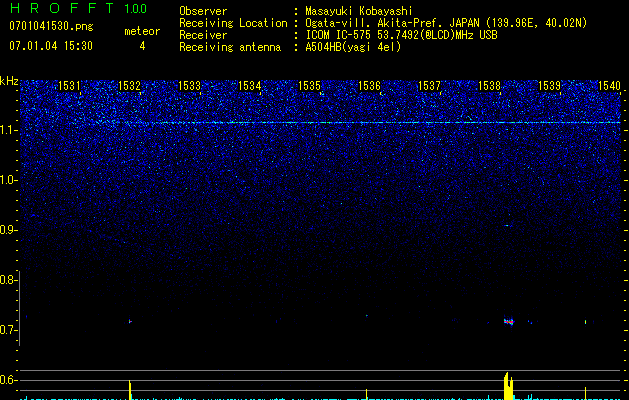Click the 1537 time marker

pos(429,85)
